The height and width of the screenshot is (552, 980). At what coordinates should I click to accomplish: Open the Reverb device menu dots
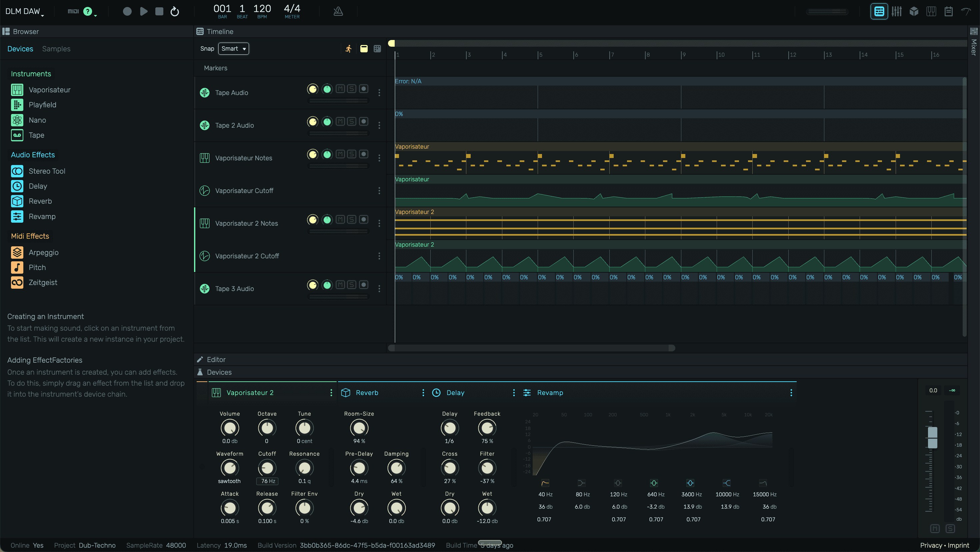coord(423,393)
